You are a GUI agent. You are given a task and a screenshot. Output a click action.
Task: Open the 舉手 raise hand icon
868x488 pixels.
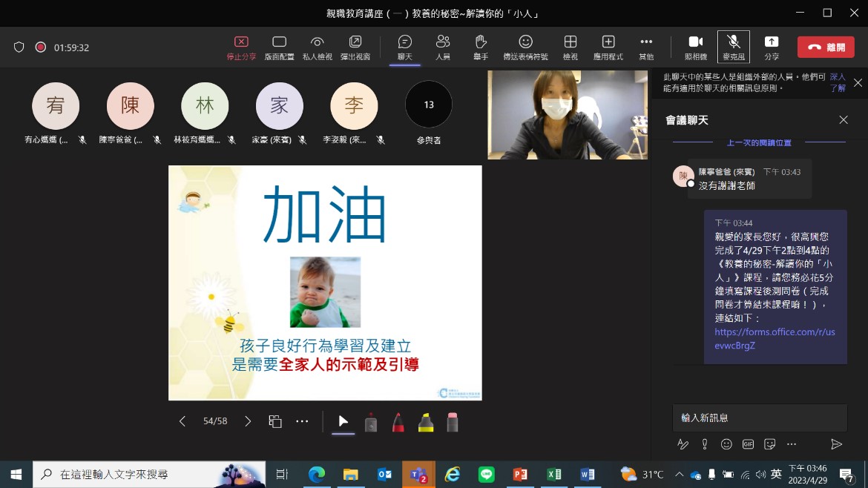pyautogui.click(x=481, y=42)
